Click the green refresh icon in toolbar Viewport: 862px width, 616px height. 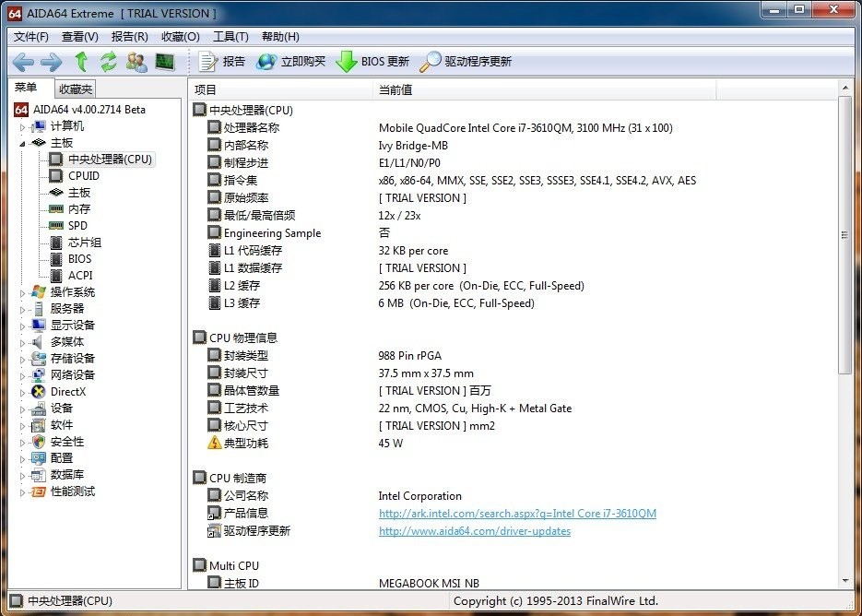pos(109,62)
